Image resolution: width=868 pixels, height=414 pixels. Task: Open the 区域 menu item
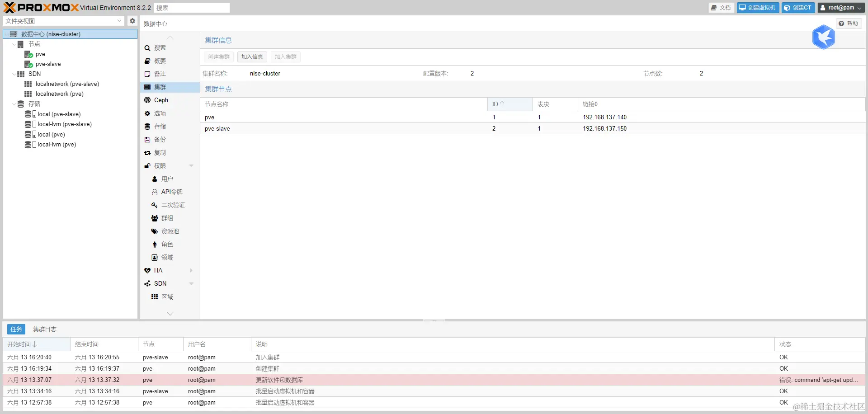[170, 297]
